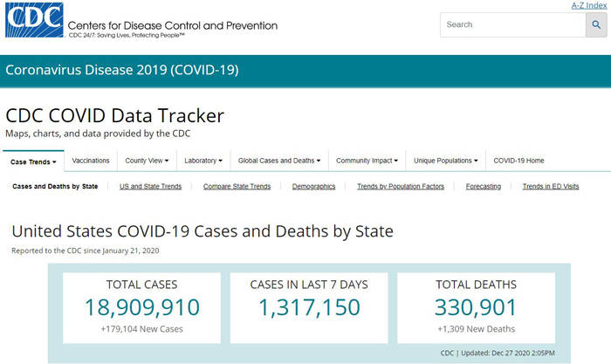
Task: Switch to the Vaccinations tab
Action: click(91, 161)
